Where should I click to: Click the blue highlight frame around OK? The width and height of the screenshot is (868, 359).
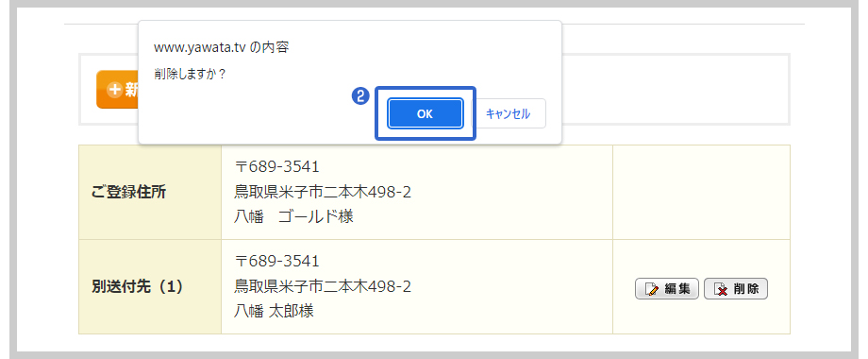[x=426, y=113]
